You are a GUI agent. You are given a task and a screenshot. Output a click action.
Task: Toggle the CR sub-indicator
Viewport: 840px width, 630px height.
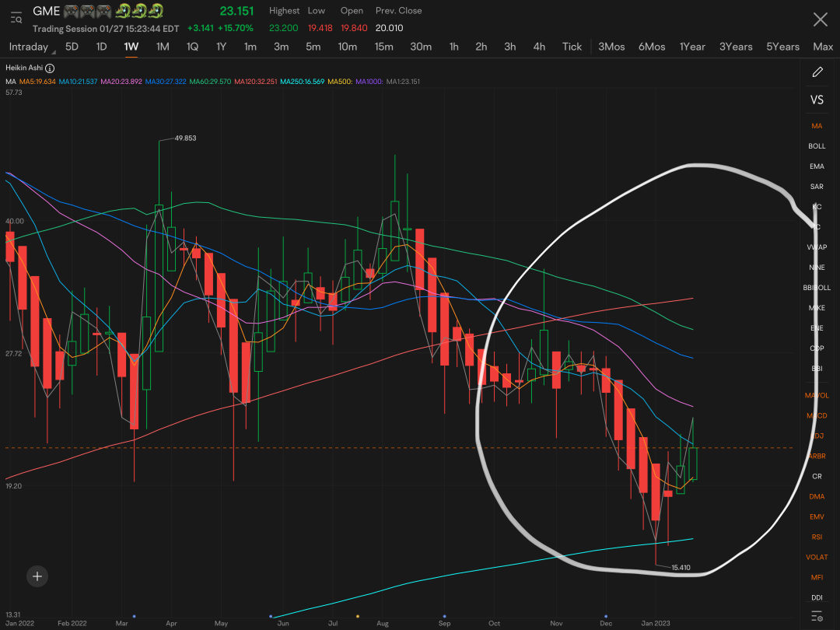click(817, 476)
